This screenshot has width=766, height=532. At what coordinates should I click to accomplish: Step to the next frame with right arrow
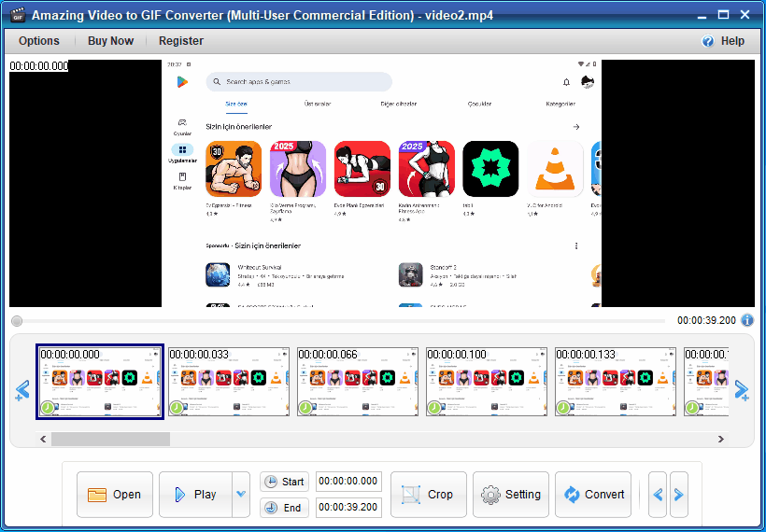pos(679,495)
